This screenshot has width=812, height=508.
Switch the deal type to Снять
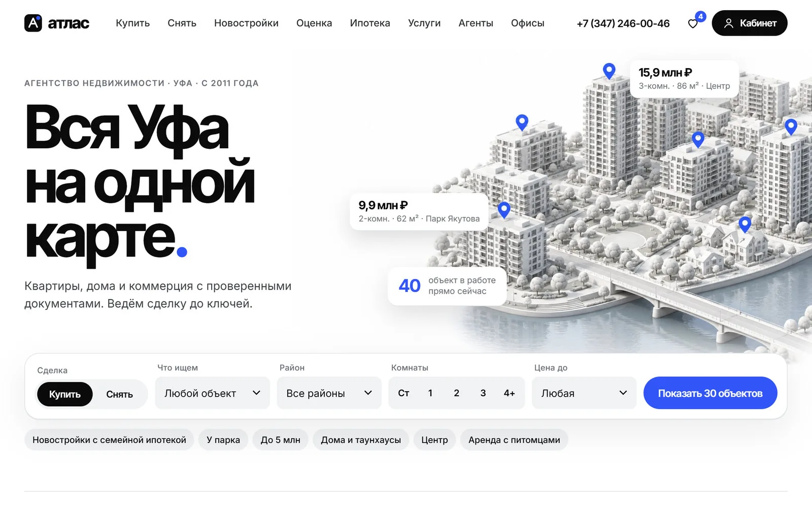[x=119, y=394]
